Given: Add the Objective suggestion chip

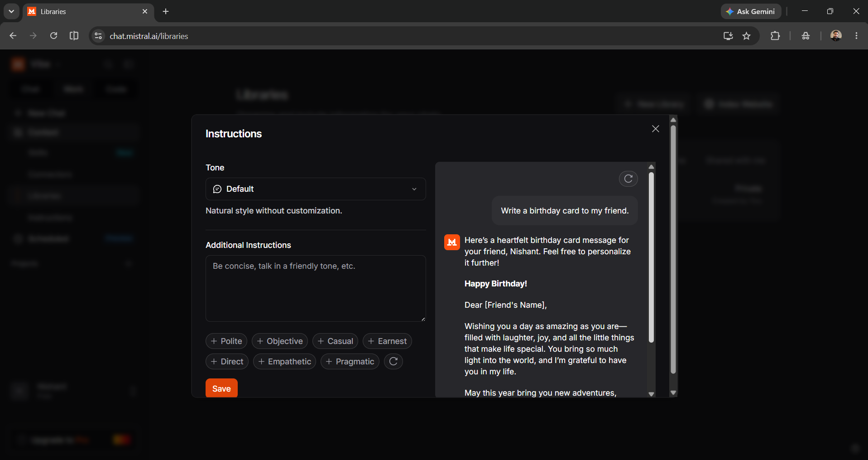Looking at the screenshot, I should 280,341.
